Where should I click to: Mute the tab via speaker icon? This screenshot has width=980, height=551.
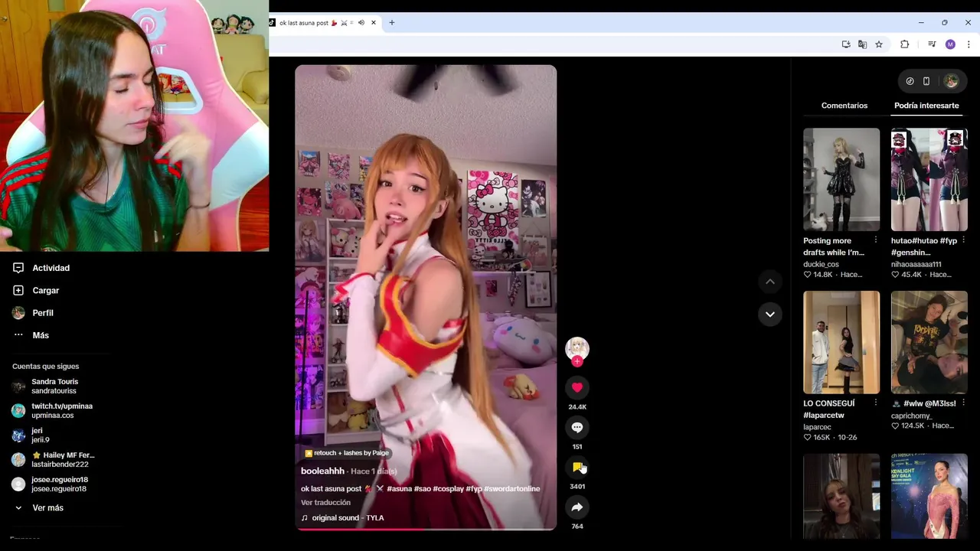(361, 23)
